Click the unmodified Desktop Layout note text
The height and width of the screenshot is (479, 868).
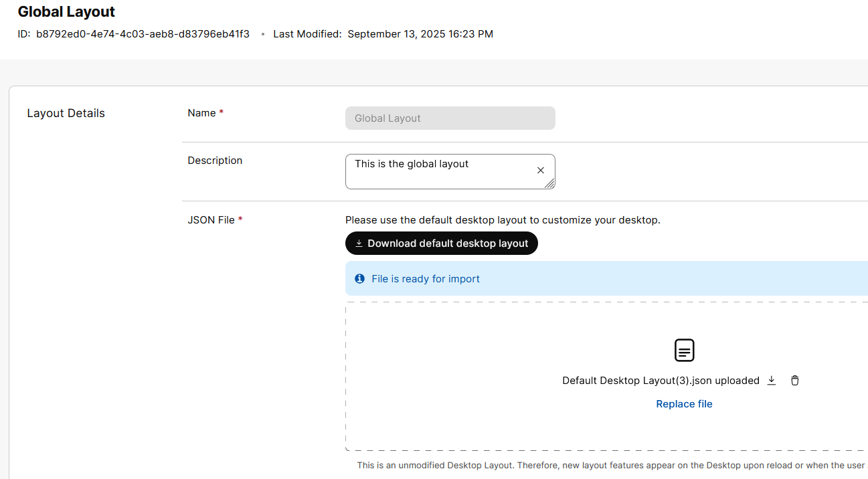[x=610, y=465]
